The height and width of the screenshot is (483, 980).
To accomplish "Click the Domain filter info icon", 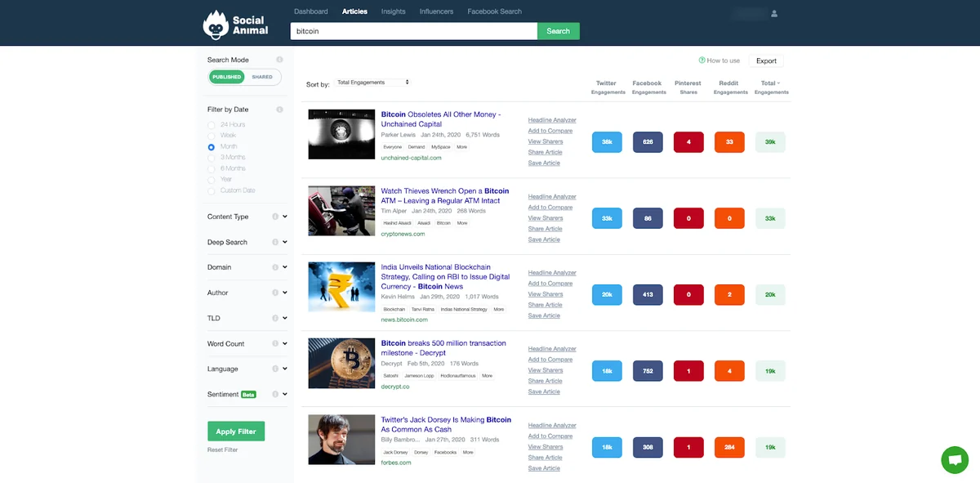I will coord(275,267).
